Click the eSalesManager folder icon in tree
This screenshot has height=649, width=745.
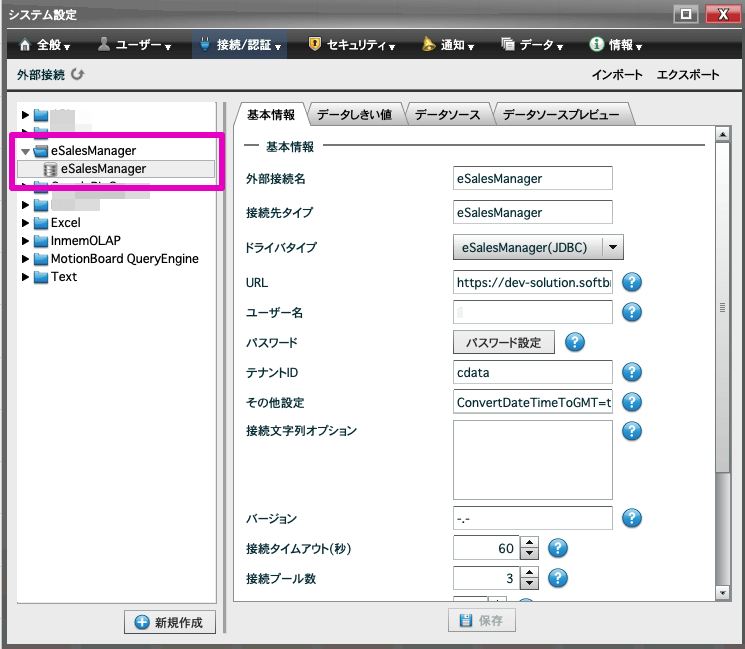pyautogui.click(x=41, y=151)
